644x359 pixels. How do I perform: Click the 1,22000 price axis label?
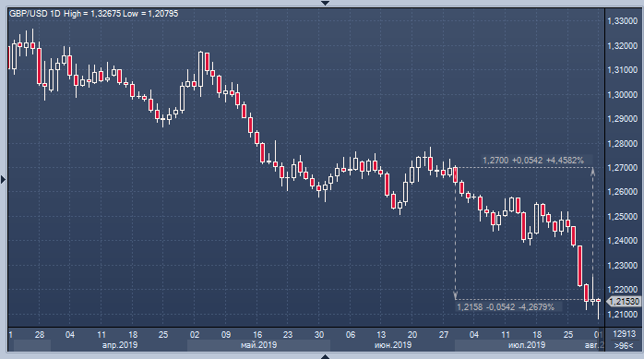coord(622,290)
